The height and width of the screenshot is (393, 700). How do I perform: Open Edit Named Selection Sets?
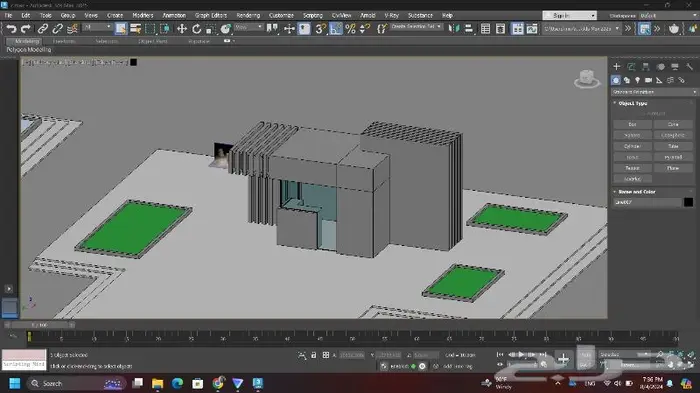click(382, 29)
